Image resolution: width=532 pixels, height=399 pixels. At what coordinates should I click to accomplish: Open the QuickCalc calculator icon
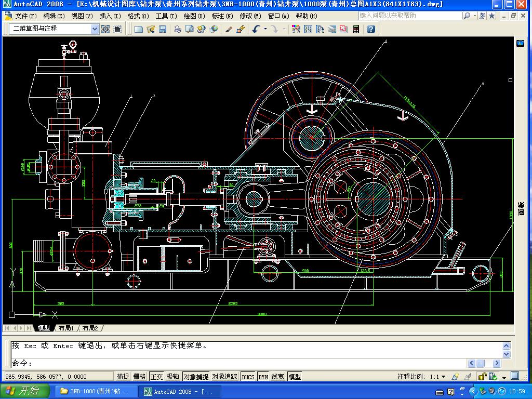355,29
